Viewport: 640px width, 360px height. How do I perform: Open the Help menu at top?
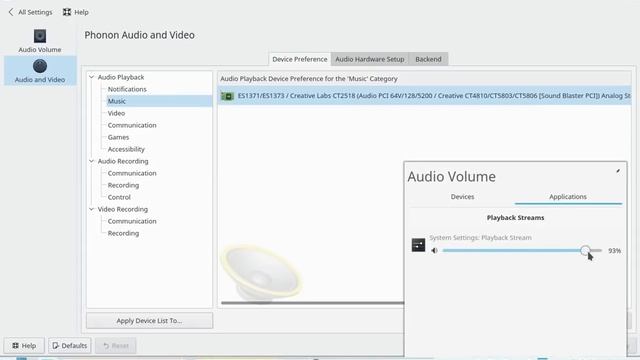point(76,12)
